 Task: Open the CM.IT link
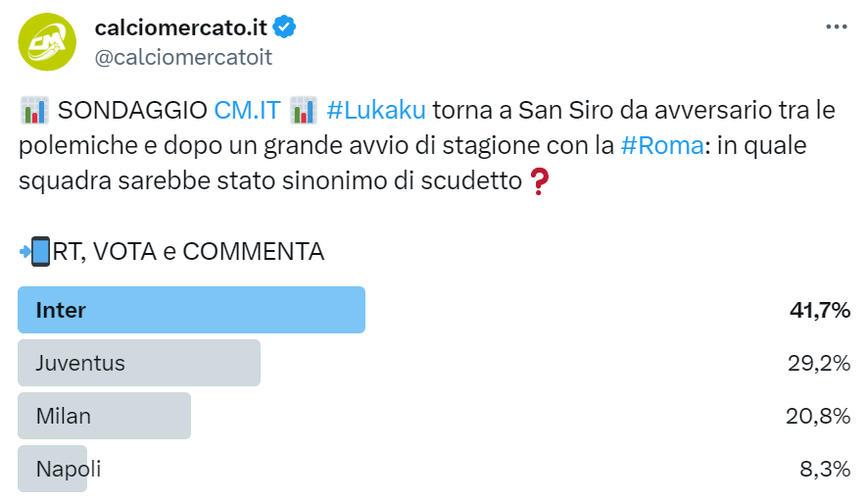247,110
